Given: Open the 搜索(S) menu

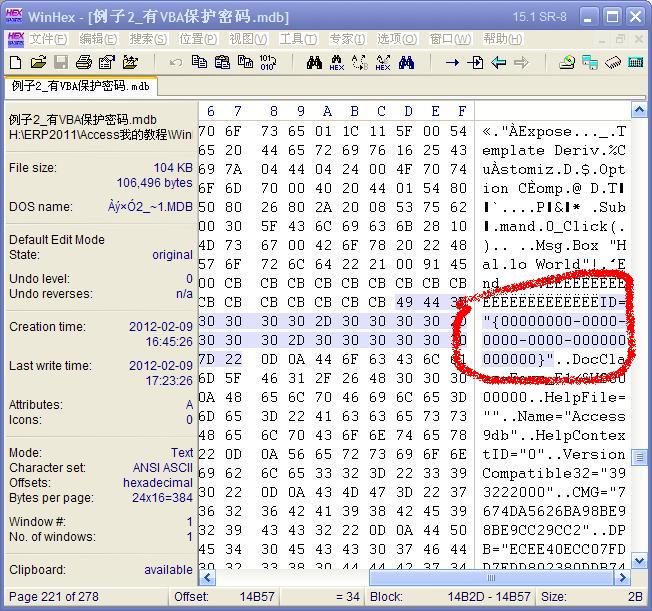Looking at the screenshot, I should (x=148, y=39).
